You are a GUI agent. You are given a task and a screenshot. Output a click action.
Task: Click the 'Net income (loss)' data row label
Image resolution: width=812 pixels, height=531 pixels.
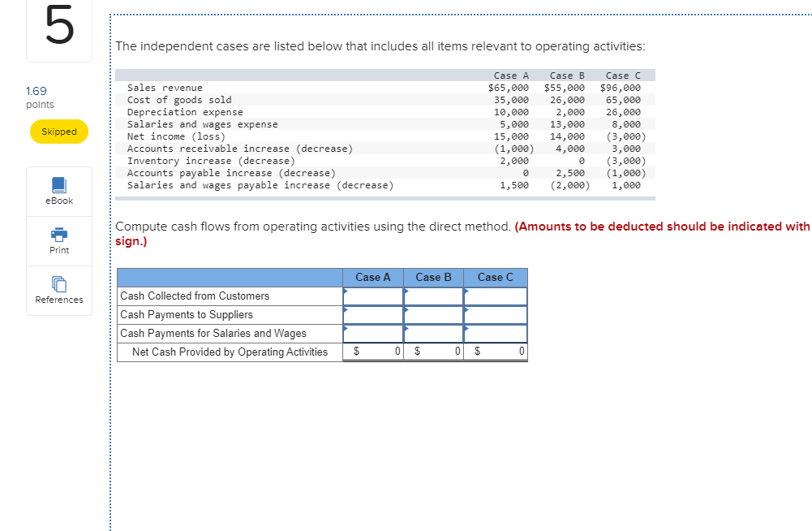tap(176, 136)
